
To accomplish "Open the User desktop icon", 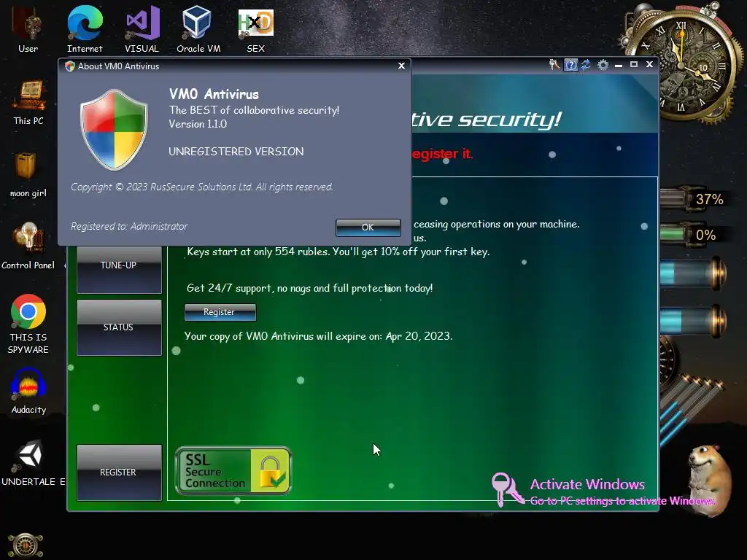I will pyautogui.click(x=28, y=29).
